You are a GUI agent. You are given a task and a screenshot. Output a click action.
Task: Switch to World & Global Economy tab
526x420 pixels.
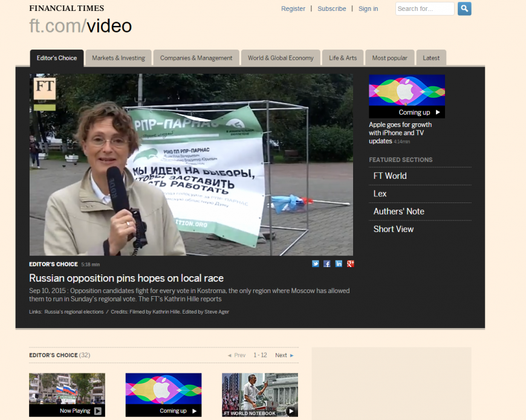(281, 58)
